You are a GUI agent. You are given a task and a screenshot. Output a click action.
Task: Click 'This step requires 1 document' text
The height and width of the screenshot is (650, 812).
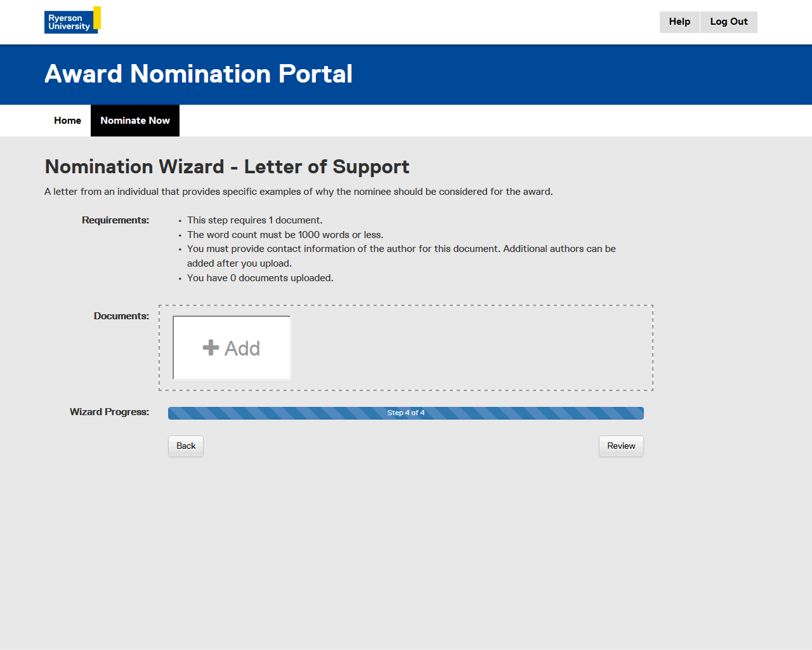254,220
